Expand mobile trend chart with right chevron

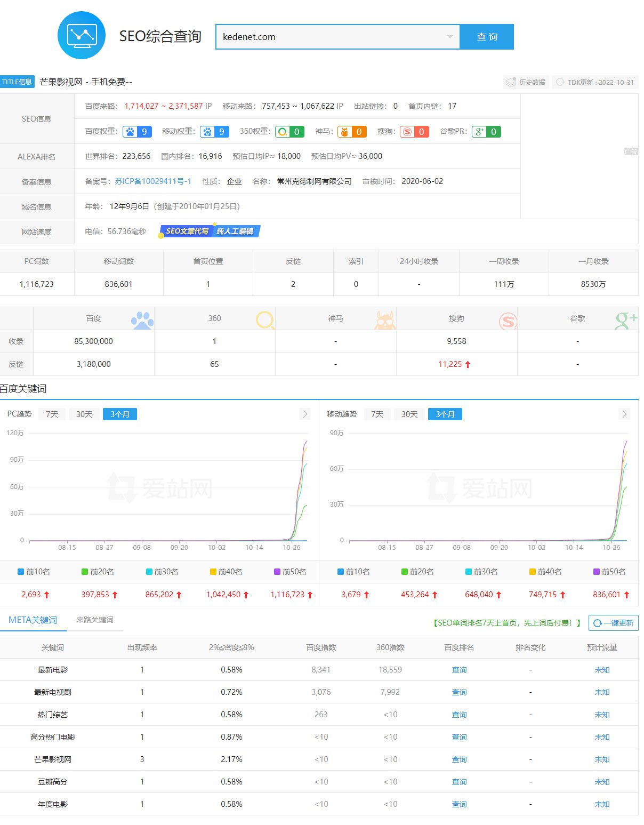(x=624, y=414)
